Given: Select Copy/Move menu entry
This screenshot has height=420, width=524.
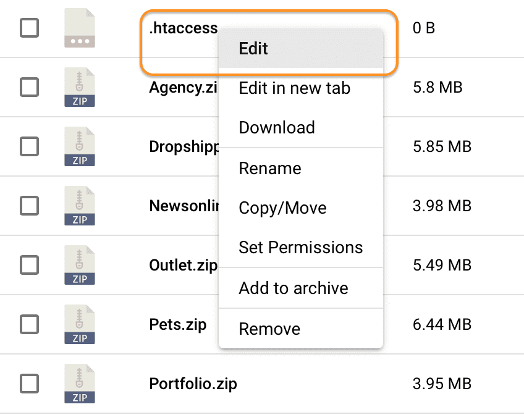Looking at the screenshot, I should click(282, 208).
